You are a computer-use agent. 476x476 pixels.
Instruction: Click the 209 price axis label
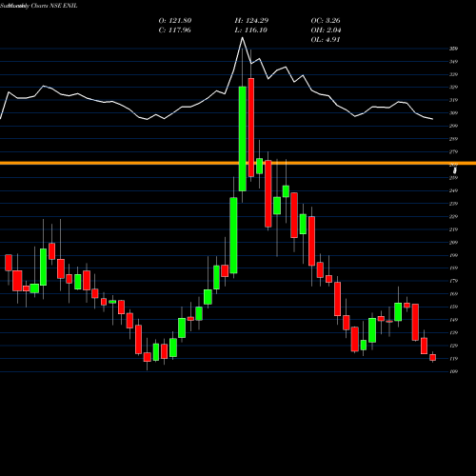(x=453, y=243)
